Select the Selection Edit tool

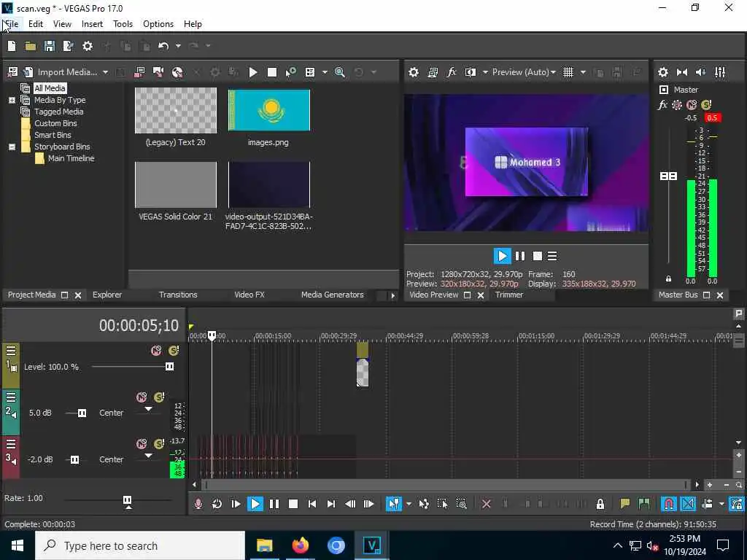click(x=442, y=504)
